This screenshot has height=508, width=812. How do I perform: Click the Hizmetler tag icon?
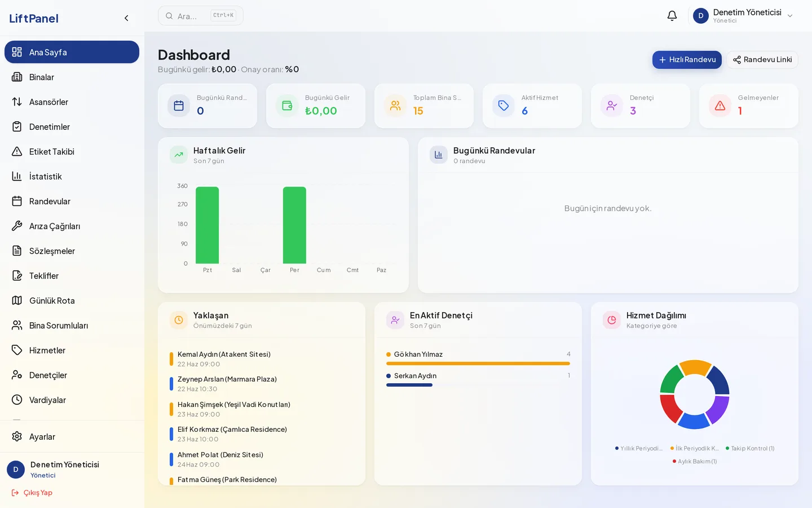point(17,350)
